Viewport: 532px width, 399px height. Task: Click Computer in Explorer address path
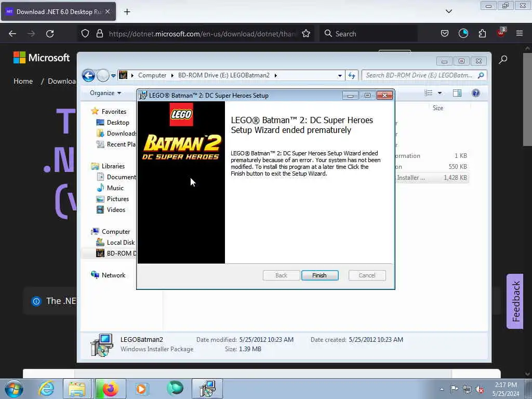coord(152,75)
